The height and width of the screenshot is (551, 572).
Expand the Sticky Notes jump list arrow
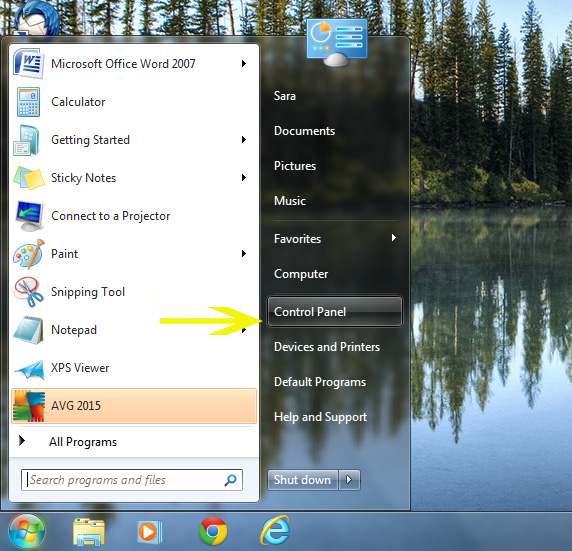tap(244, 178)
